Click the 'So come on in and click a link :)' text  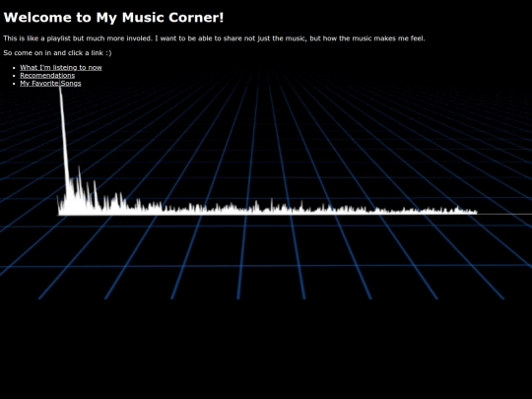(57, 53)
